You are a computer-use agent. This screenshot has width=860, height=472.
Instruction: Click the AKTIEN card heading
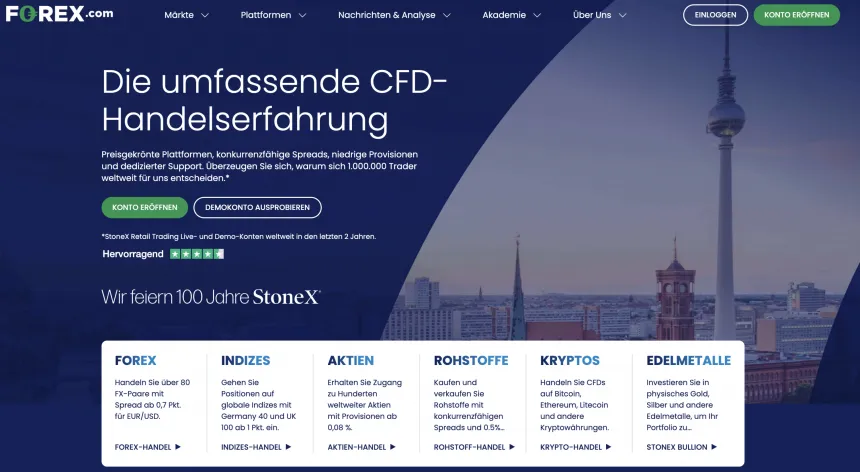(350, 360)
